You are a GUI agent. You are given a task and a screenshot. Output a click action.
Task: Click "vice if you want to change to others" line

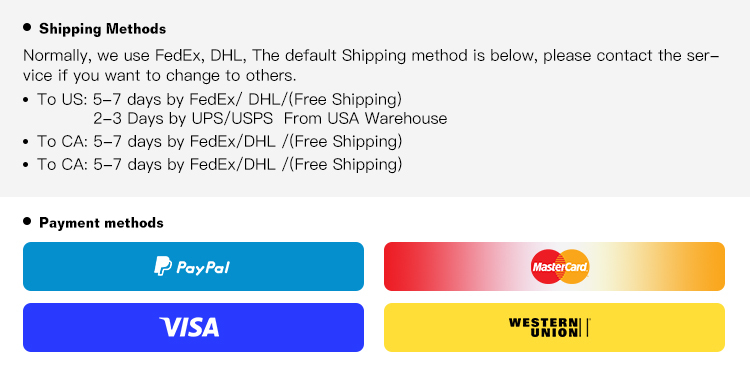[160, 76]
